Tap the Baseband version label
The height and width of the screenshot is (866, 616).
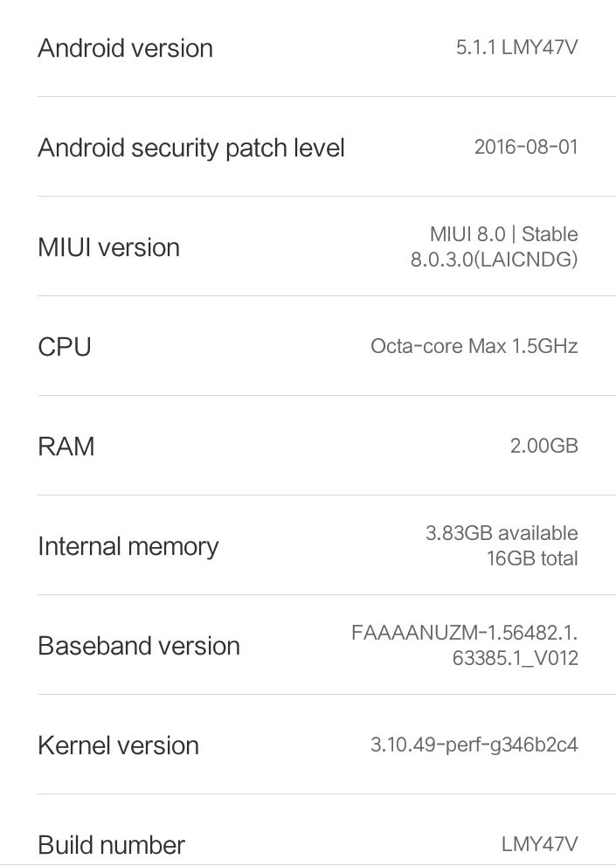pos(139,646)
